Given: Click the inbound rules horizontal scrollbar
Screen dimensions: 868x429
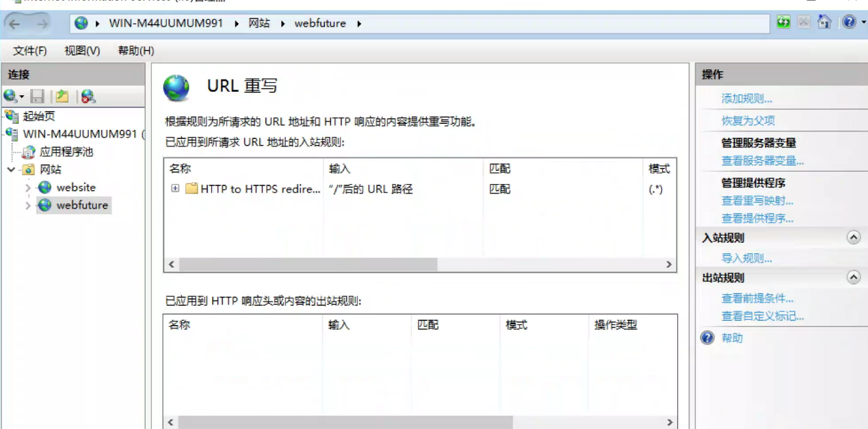Looking at the screenshot, I should tap(308, 264).
